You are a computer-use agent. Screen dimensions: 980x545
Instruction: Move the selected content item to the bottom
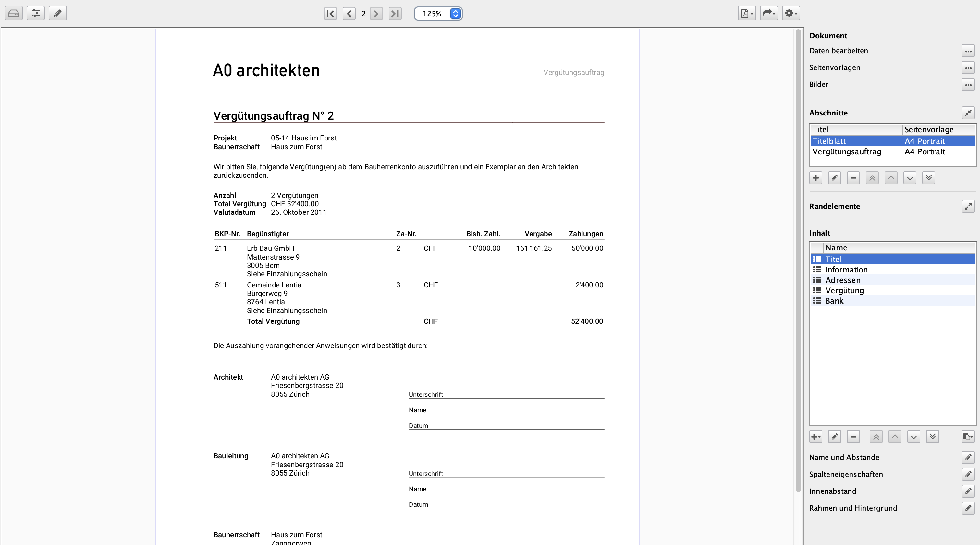pyautogui.click(x=932, y=437)
